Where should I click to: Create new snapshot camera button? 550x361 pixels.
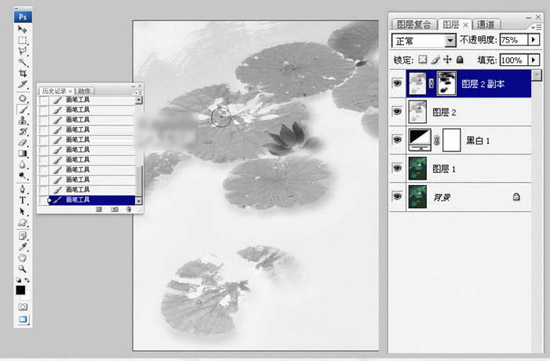coord(114,209)
